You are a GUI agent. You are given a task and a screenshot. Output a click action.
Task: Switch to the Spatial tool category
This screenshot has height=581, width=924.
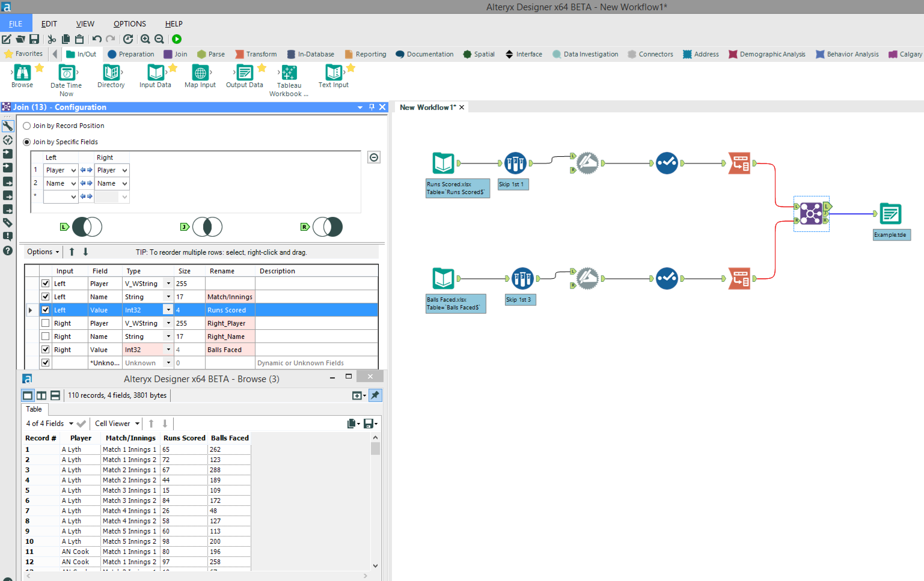pos(479,54)
